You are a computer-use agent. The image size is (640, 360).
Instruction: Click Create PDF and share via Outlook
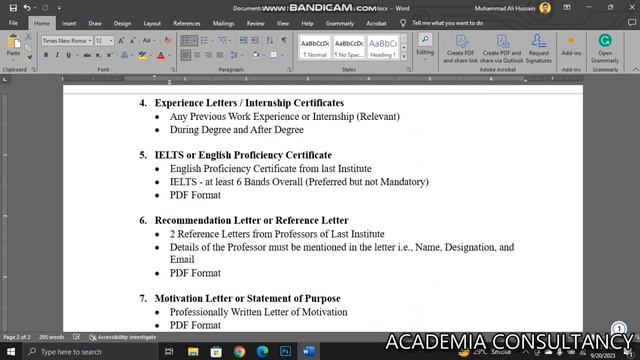tap(502, 49)
